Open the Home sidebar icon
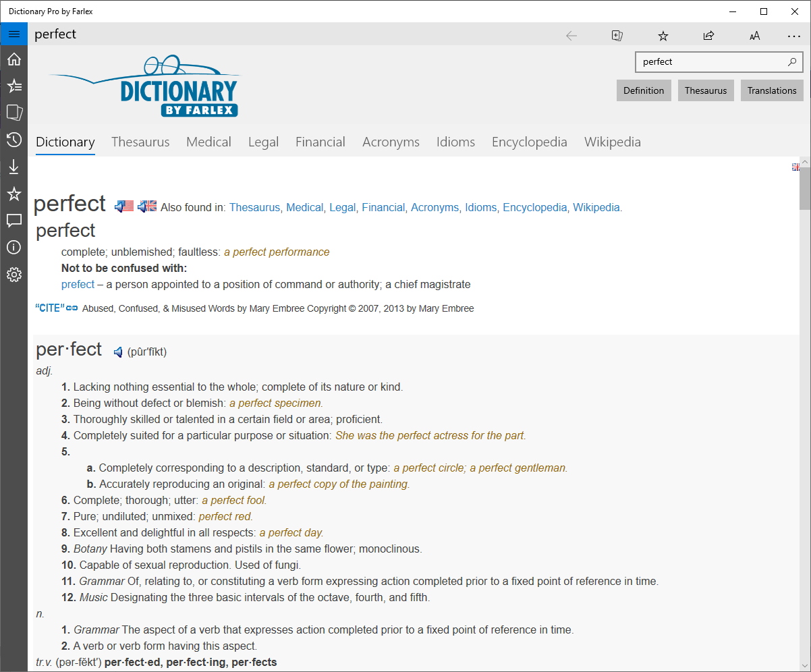 (13, 59)
